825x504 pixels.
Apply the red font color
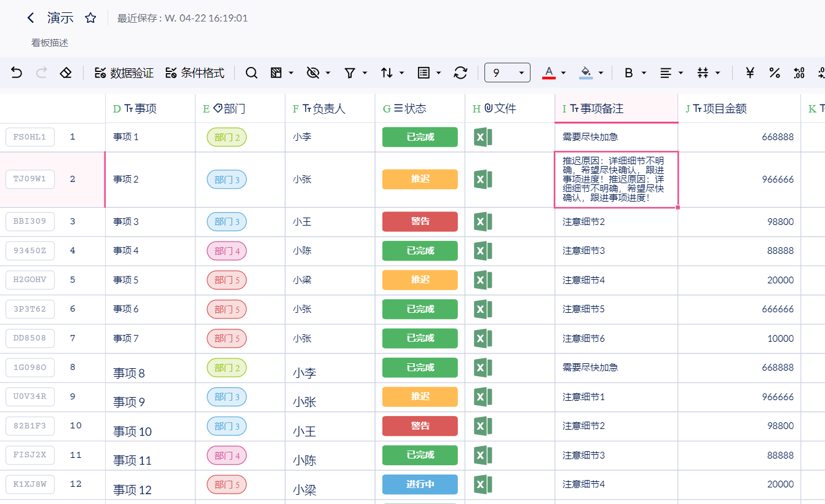[549, 73]
